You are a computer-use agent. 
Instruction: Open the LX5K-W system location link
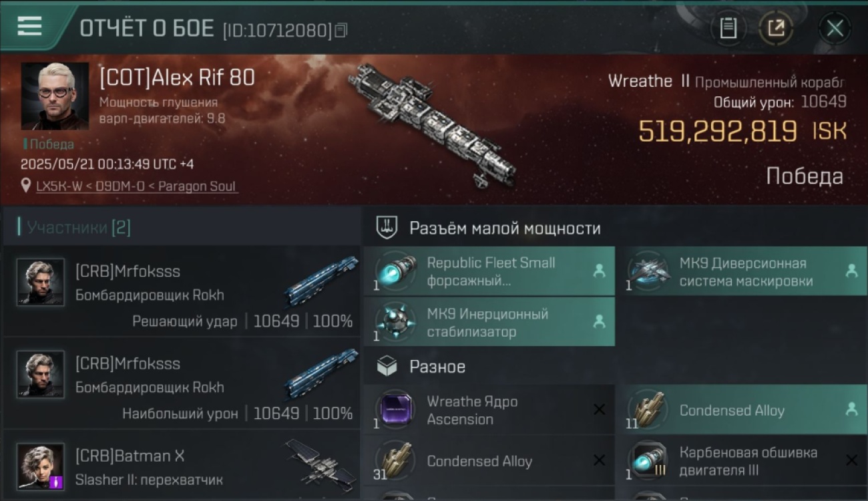coord(136,186)
